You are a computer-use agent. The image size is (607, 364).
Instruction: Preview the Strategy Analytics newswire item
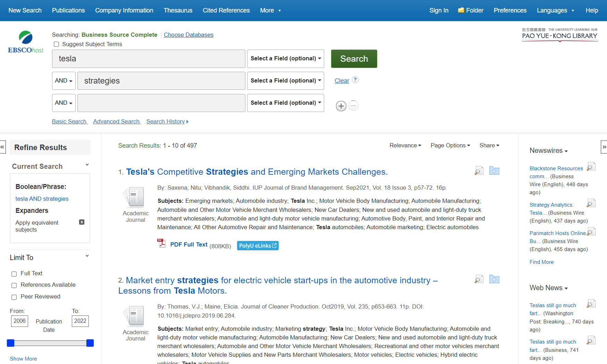(x=591, y=203)
